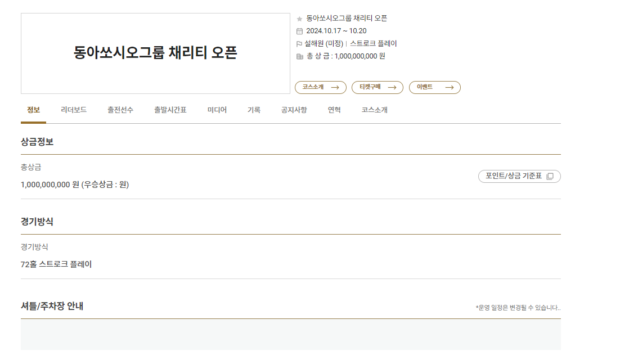Viewport: 620px width, 364px height.
Task: Select the 기록 tab
Action: click(254, 110)
